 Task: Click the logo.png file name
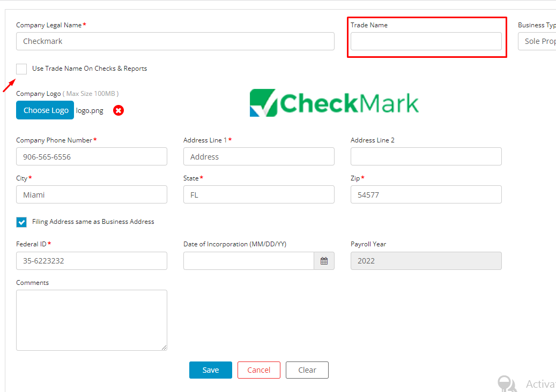[90, 110]
